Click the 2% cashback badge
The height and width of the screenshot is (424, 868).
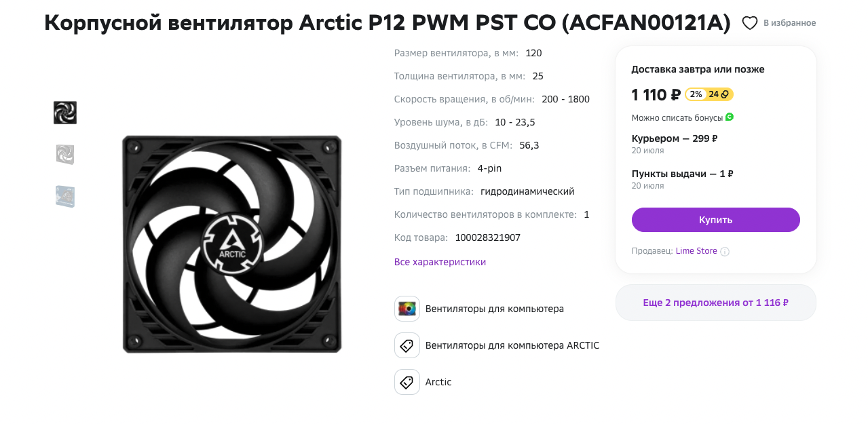[696, 94]
